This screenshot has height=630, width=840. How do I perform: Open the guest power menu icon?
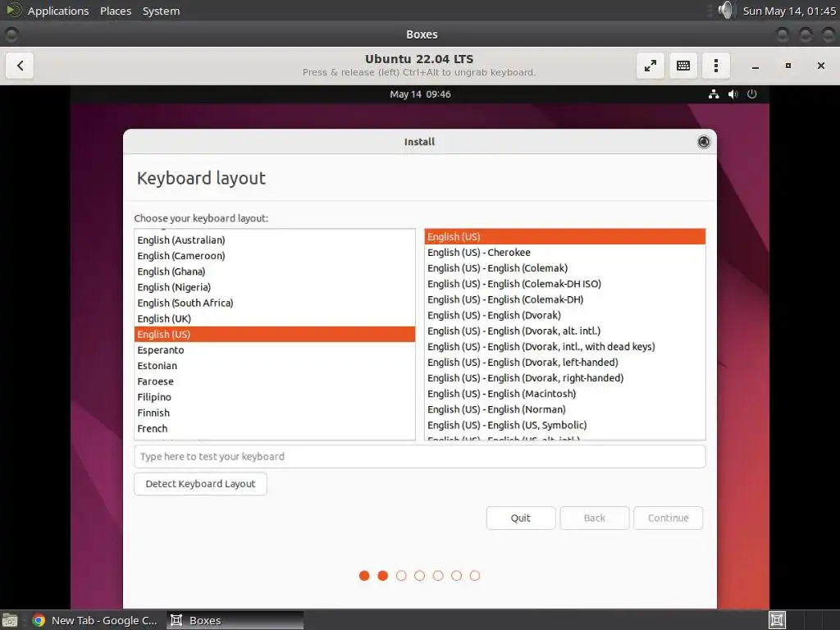(x=752, y=94)
